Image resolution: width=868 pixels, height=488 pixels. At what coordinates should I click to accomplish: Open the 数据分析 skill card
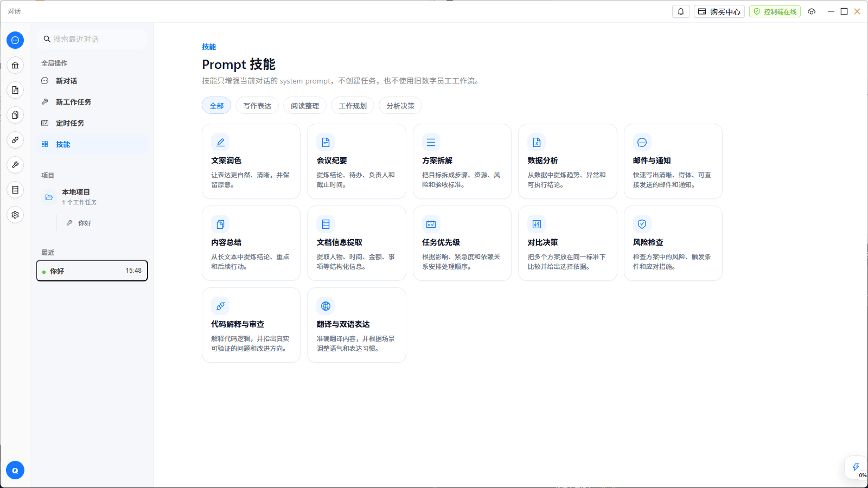(x=567, y=162)
